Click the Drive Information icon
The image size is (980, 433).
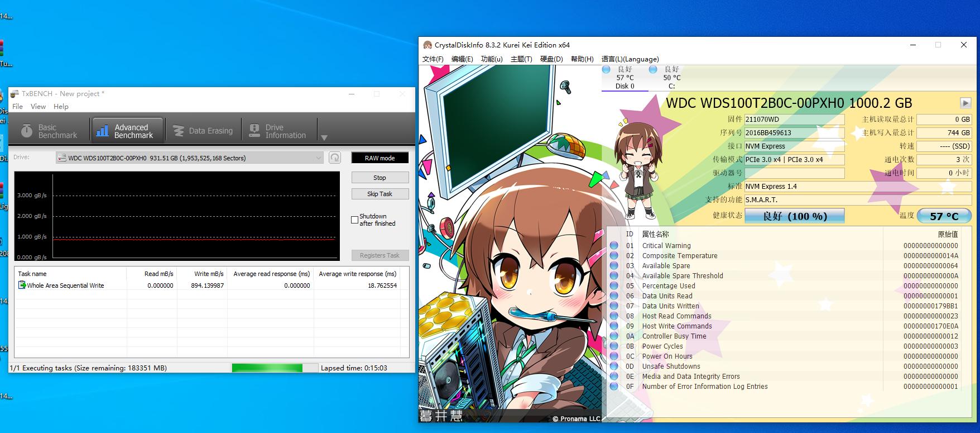(254, 131)
